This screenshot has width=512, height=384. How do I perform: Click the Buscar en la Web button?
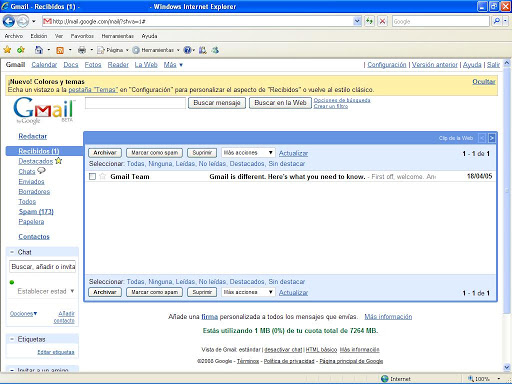click(280, 103)
